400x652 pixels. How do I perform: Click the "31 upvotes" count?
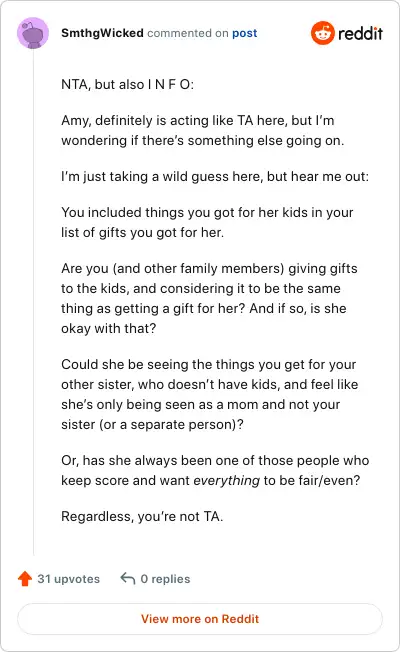pyautogui.click(x=69, y=579)
